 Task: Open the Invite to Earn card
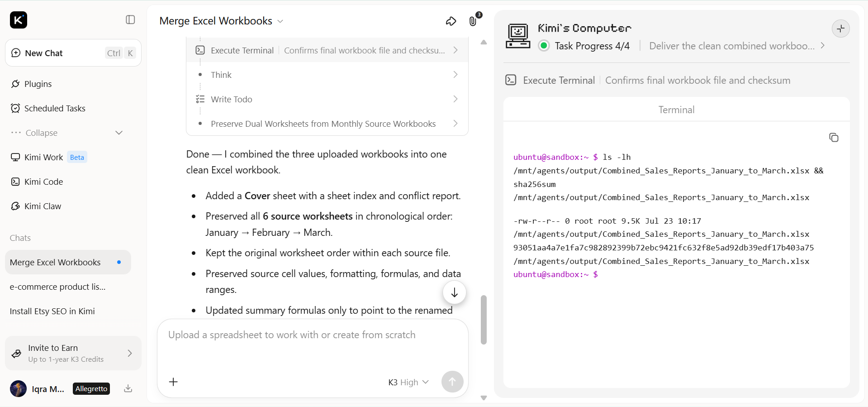[x=73, y=353]
